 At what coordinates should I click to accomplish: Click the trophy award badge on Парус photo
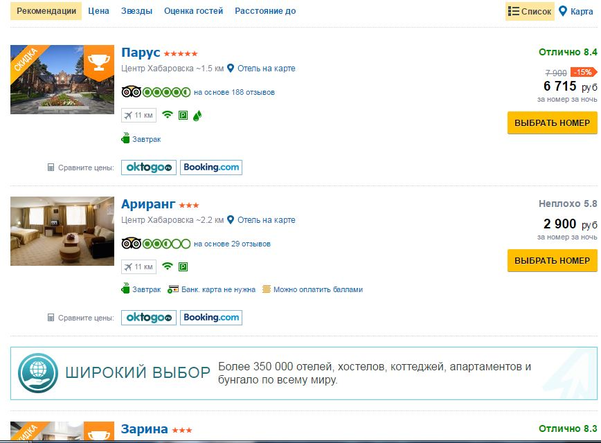[x=99, y=61]
